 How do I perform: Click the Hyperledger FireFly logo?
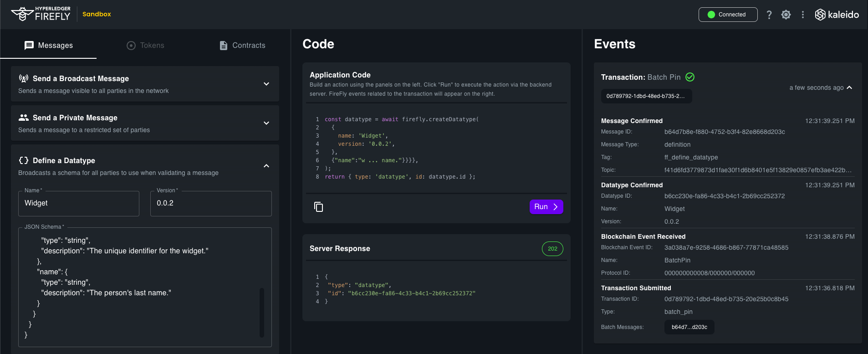(41, 14)
